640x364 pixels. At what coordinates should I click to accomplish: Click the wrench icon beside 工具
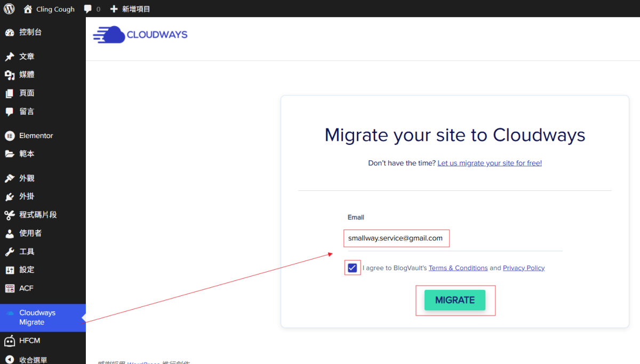[10, 252]
